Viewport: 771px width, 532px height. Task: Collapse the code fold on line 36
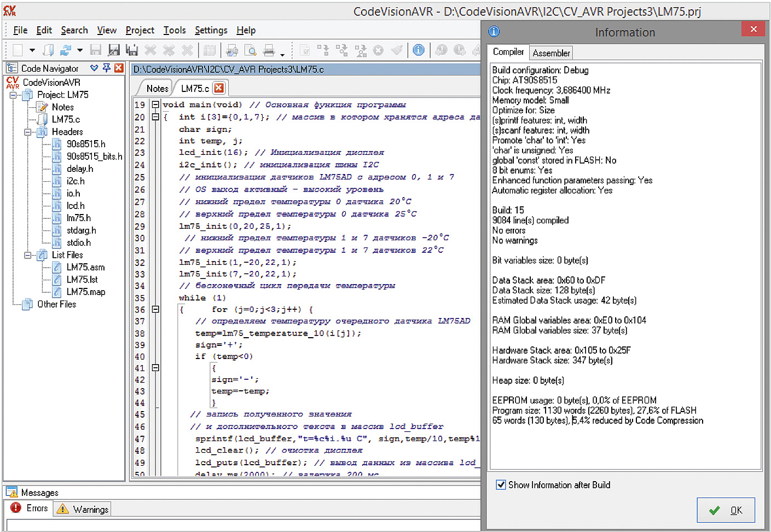(155, 309)
